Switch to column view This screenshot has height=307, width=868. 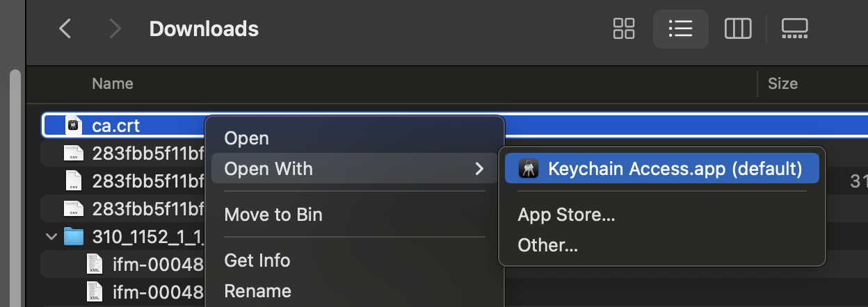[x=738, y=28]
